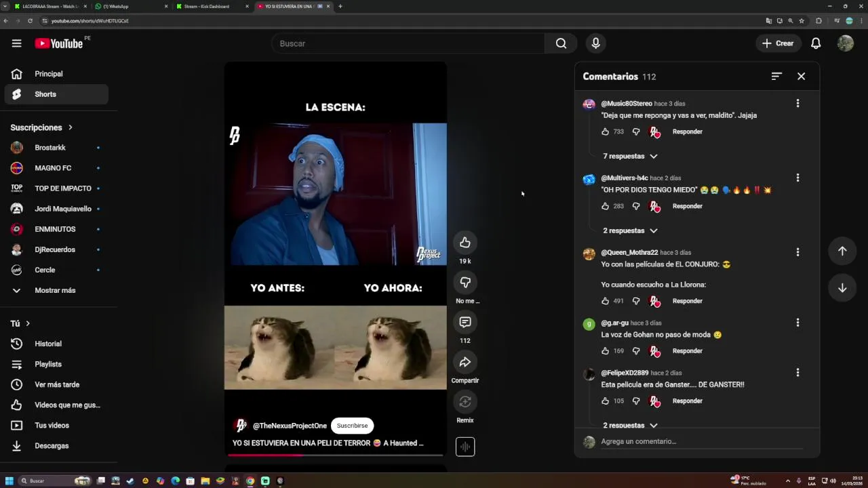Dislike the Music80Stereo comment
868x488 pixels.
point(636,131)
